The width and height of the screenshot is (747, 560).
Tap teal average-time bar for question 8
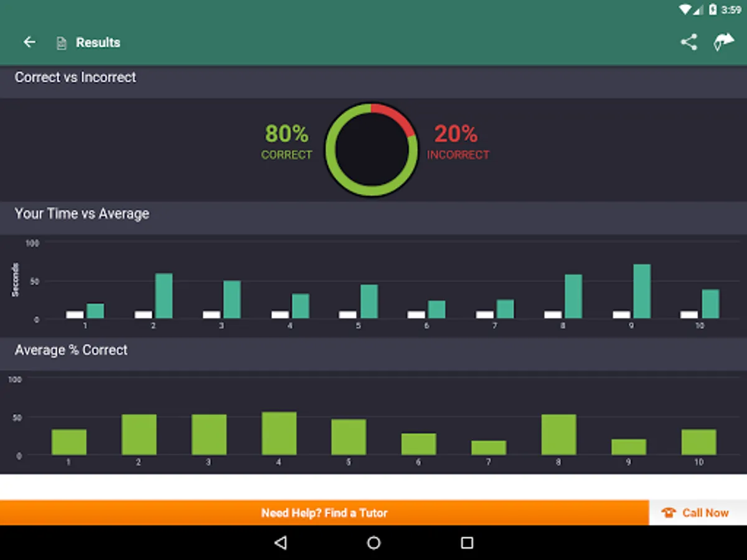click(573, 297)
